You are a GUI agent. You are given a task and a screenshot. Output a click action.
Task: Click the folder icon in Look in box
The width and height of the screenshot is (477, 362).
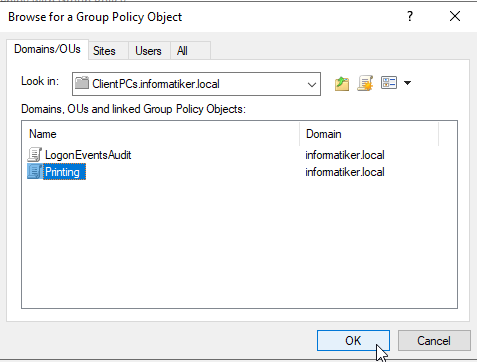82,83
